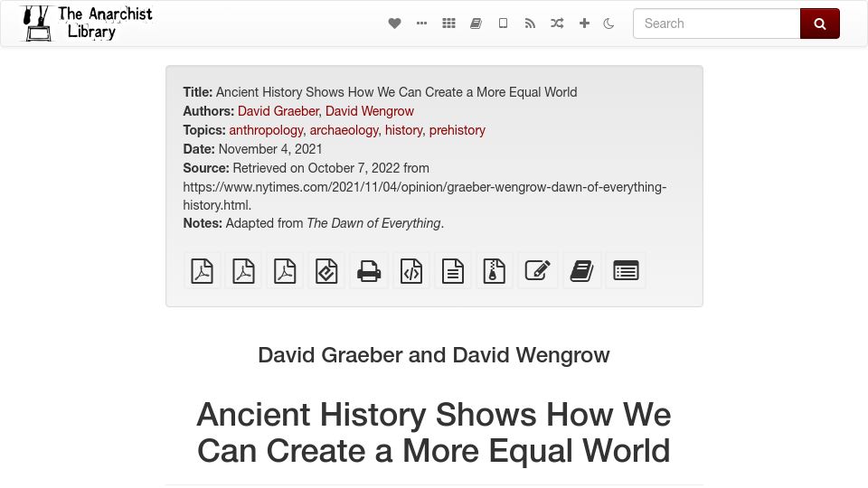Image resolution: width=868 pixels, height=488 pixels.
Task: Open the ellipsis more menu
Action: (422, 23)
